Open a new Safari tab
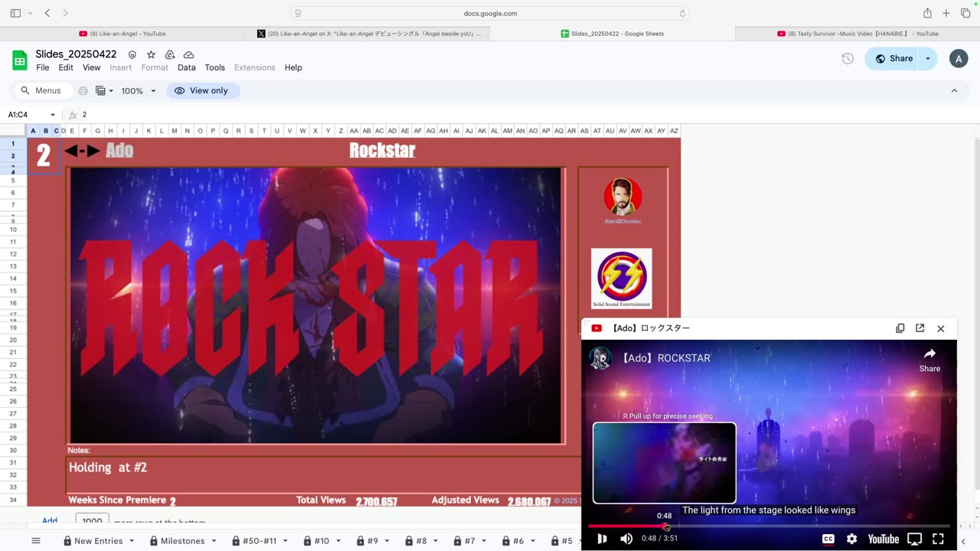Viewport: 980px width, 551px height. pos(946,13)
